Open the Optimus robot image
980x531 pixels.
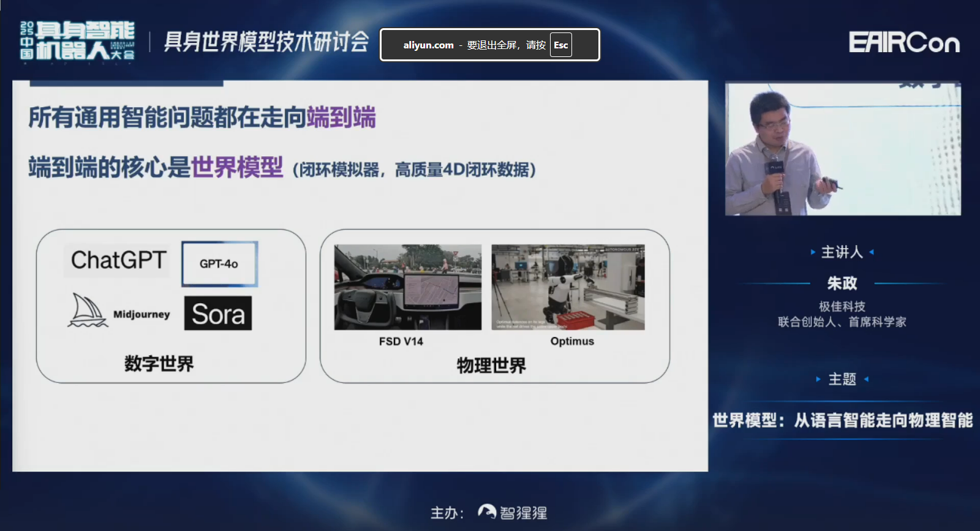tap(568, 287)
